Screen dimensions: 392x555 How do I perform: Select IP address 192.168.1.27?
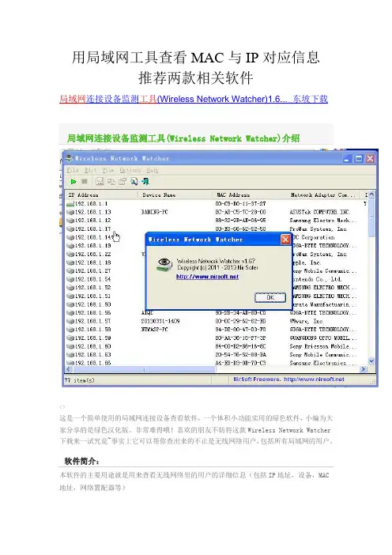click(x=93, y=270)
